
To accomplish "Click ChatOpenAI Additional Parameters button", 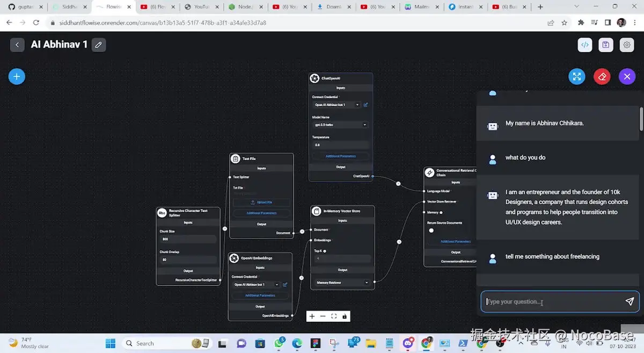I will (x=341, y=156).
